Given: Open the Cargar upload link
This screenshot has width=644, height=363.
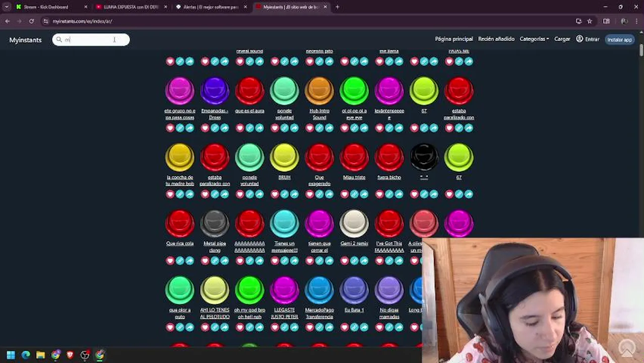Looking at the screenshot, I should point(562,39).
